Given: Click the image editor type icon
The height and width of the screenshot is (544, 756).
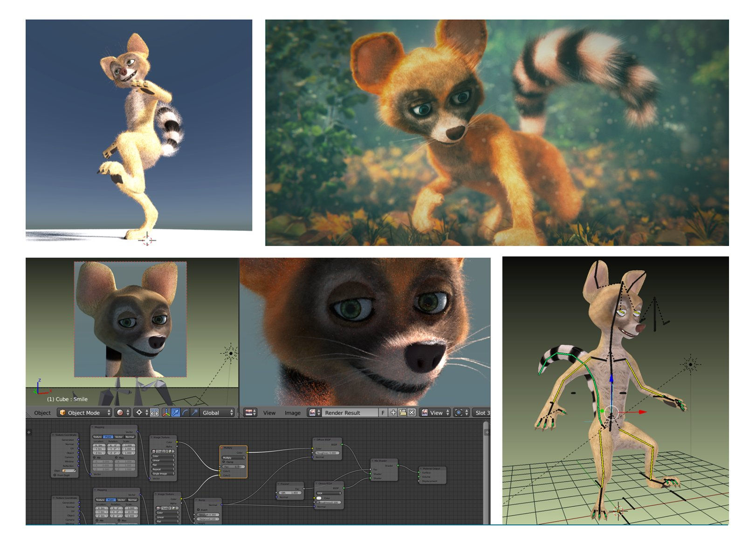Looking at the screenshot, I should [x=250, y=413].
